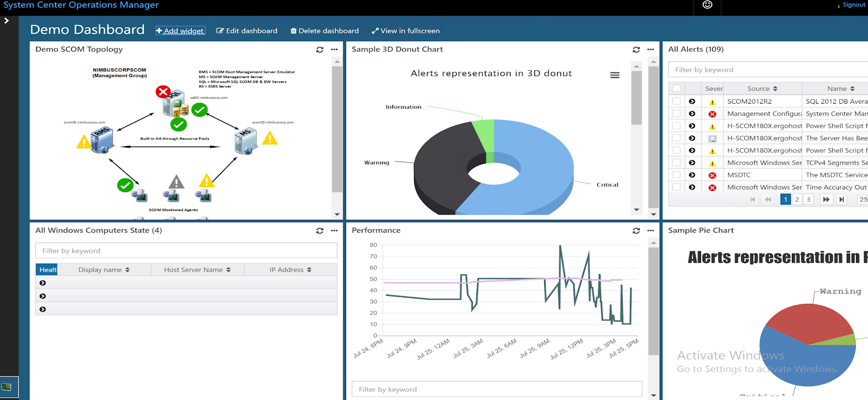Viewport: 868px width, 400px height.
Task: Refresh the Performance widget
Action: click(636, 231)
